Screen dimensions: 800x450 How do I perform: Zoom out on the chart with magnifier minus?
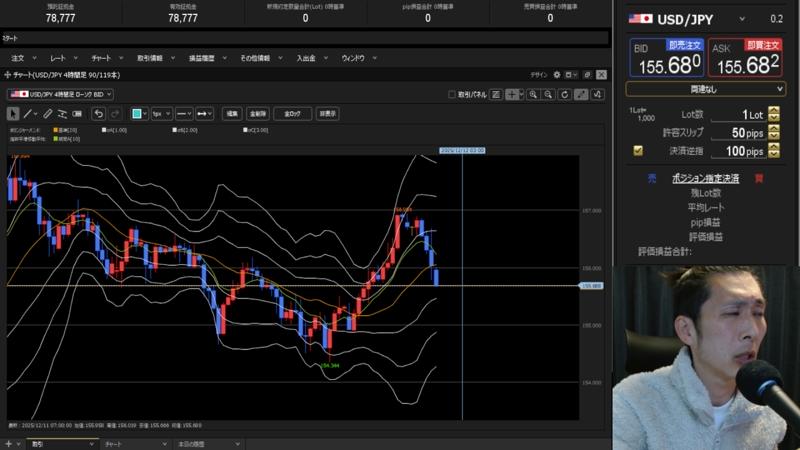pos(549,94)
